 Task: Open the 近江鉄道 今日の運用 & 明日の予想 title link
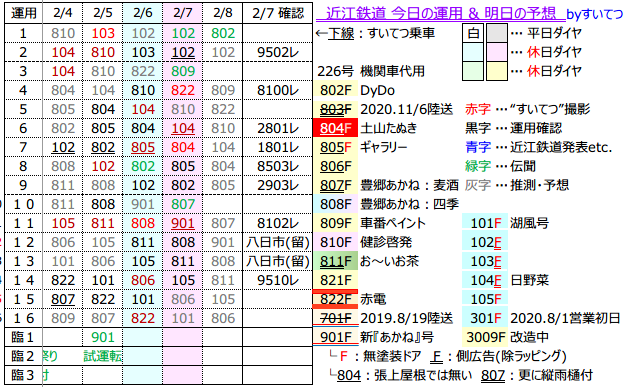click(441, 14)
